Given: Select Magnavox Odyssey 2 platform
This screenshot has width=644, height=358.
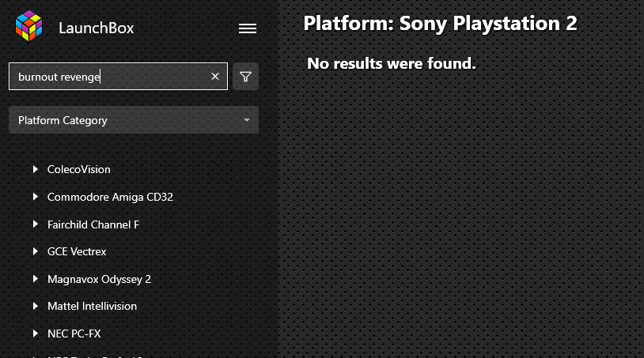Looking at the screenshot, I should coord(100,279).
